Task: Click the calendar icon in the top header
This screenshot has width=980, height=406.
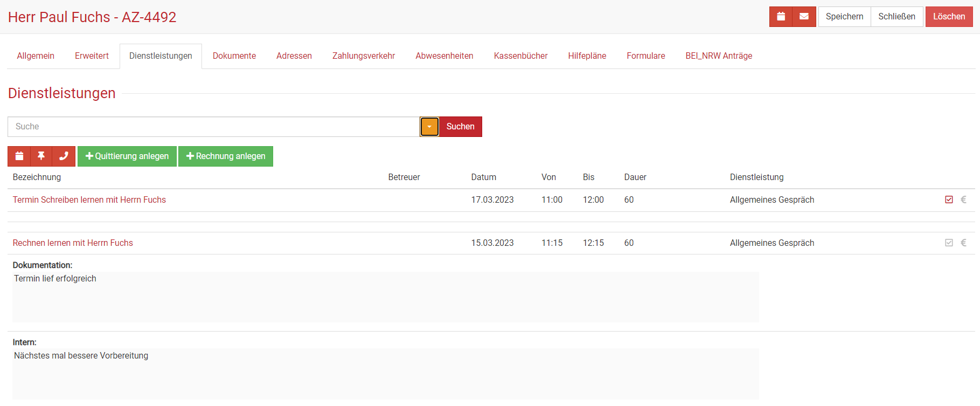Action: click(x=781, y=17)
